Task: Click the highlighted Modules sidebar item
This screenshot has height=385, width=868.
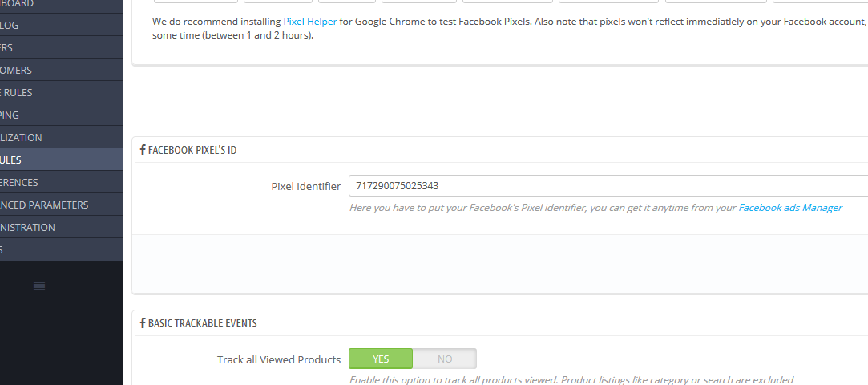Action: click(11, 160)
